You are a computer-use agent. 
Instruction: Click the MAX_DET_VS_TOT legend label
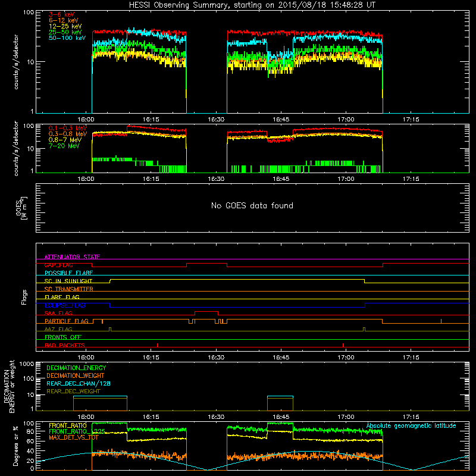73,437
